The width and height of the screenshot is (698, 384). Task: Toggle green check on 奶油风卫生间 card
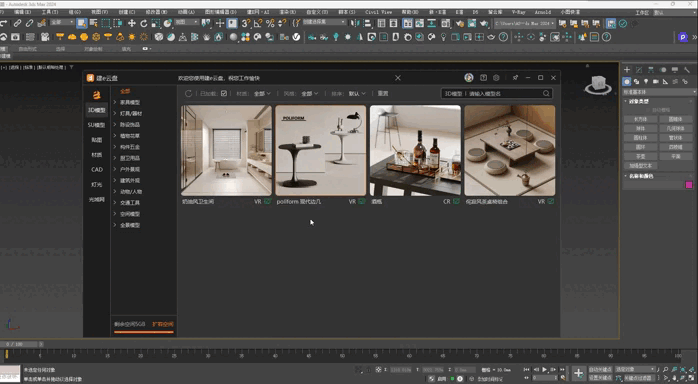268,202
